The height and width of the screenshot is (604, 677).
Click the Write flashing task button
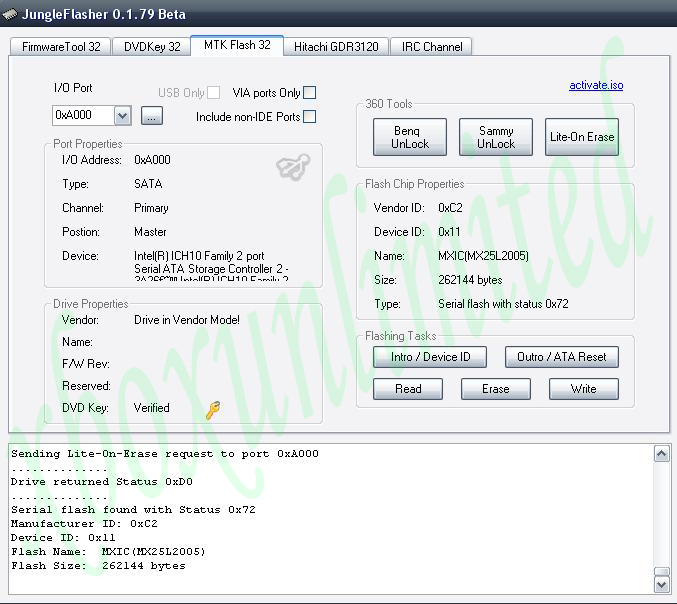(584, 389)
